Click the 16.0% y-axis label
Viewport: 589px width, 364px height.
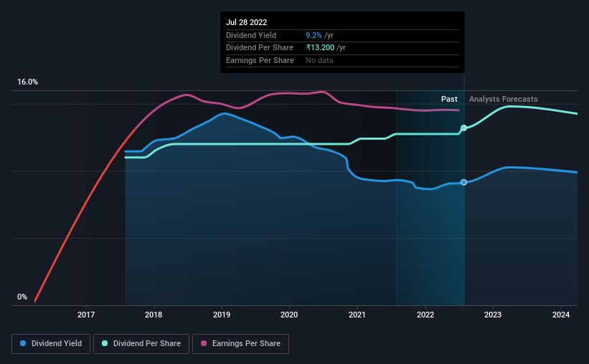click(x=28, y=82)
